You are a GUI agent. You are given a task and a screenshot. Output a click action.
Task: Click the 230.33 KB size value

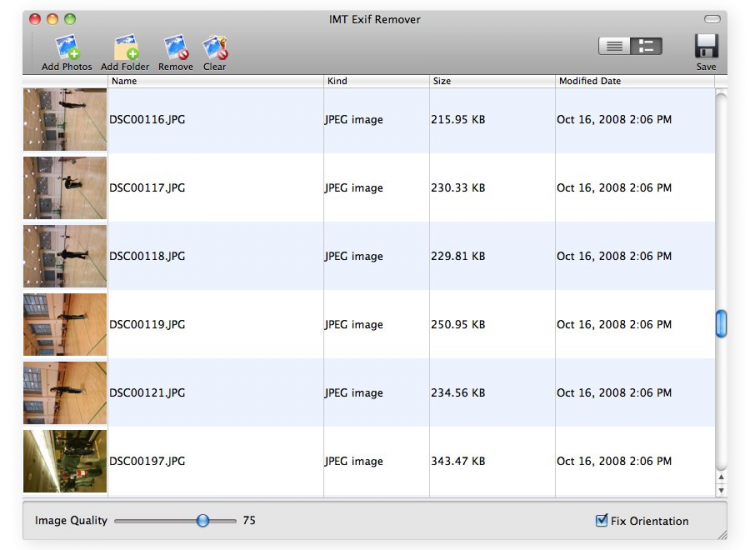click(x=458, y=188)
